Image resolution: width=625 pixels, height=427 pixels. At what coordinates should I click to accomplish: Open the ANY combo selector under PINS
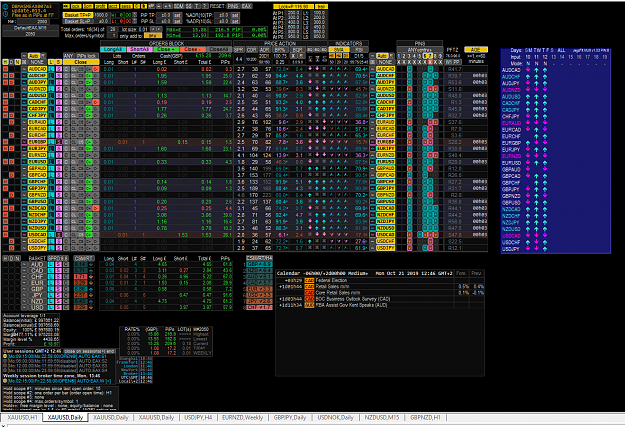[420, 50]
